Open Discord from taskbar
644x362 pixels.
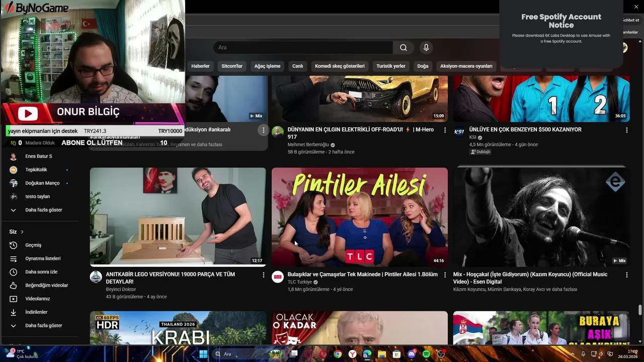click(412, 354)
